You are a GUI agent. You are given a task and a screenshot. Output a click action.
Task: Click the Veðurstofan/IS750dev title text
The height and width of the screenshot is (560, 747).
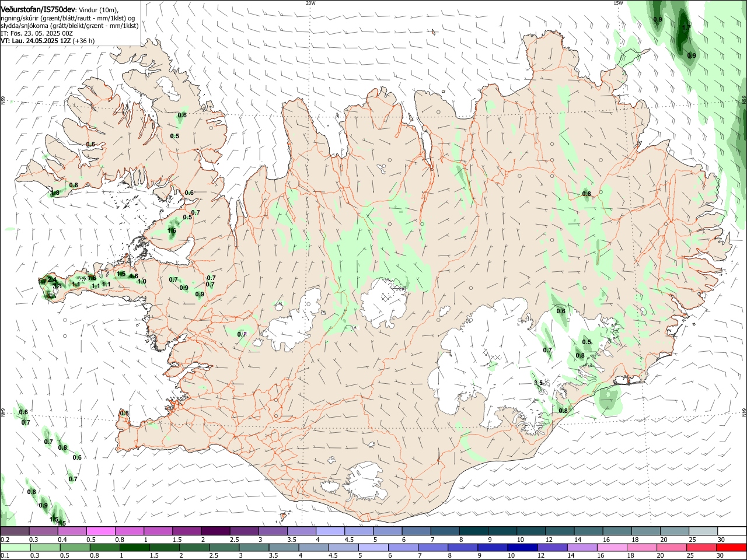pos(38,10)
